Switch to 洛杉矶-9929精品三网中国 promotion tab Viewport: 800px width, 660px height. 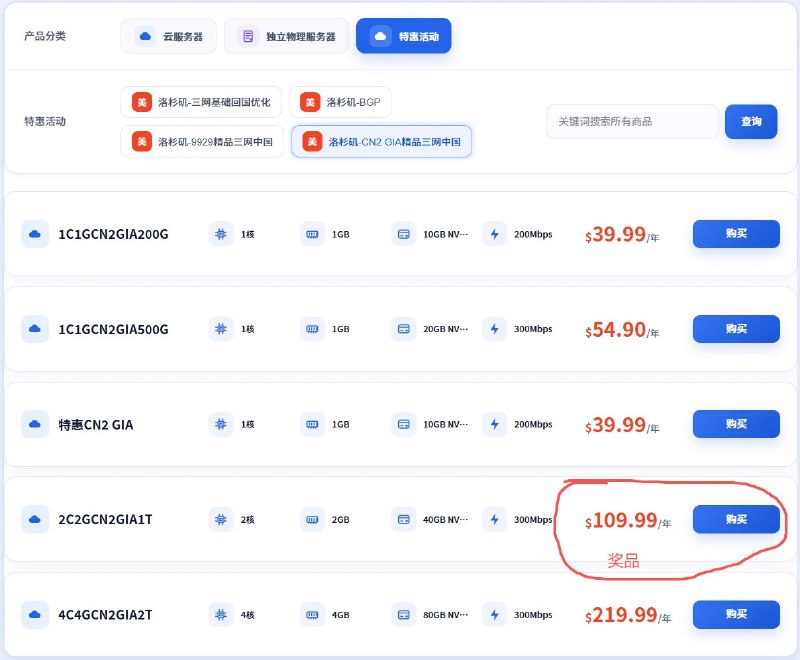click(202, 141)
